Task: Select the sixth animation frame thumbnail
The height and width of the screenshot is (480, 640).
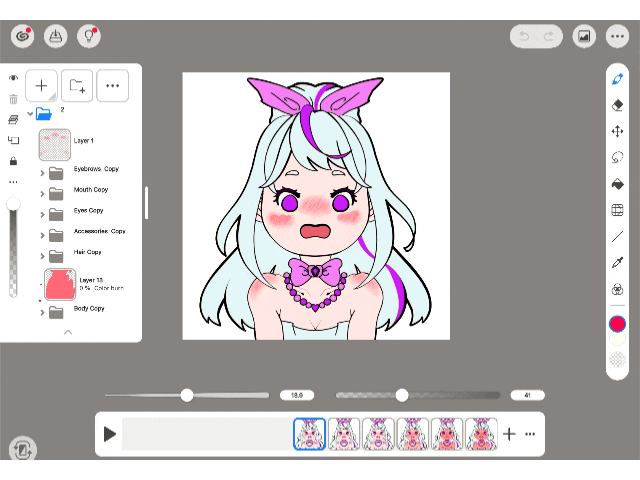Action: click(x=481, y=434)
